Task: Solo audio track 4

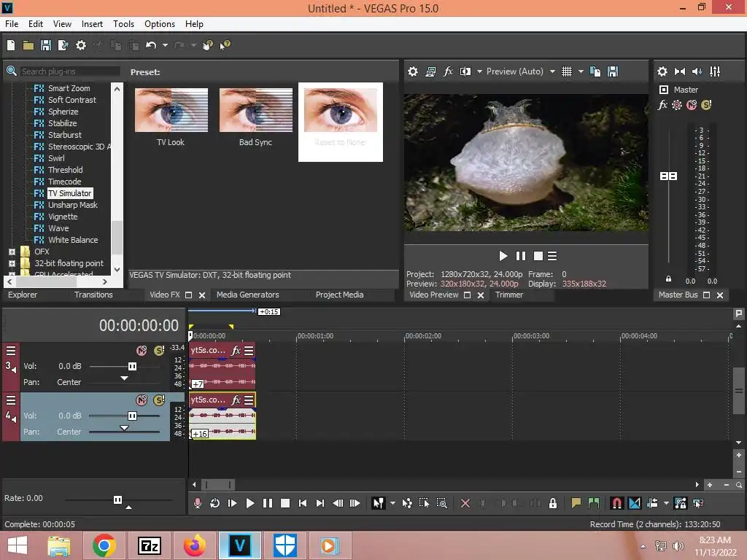Action: [159, 400]
